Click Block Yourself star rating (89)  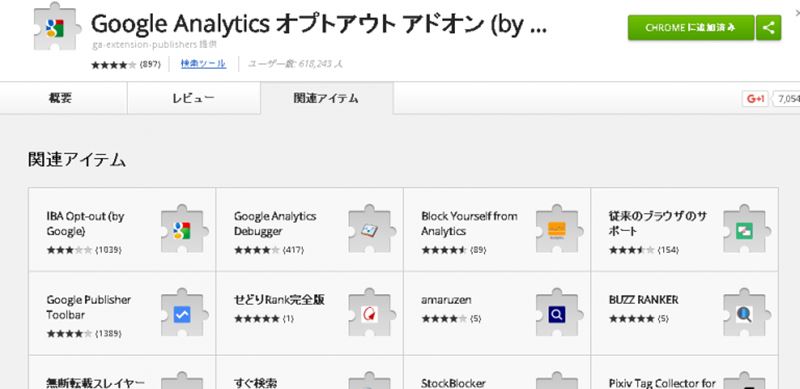[454, 250]
